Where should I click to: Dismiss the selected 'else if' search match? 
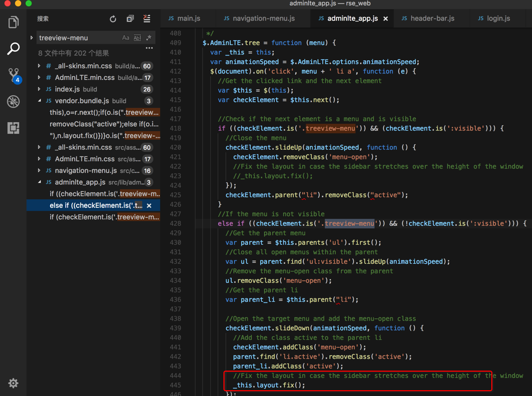coord(149,206)
